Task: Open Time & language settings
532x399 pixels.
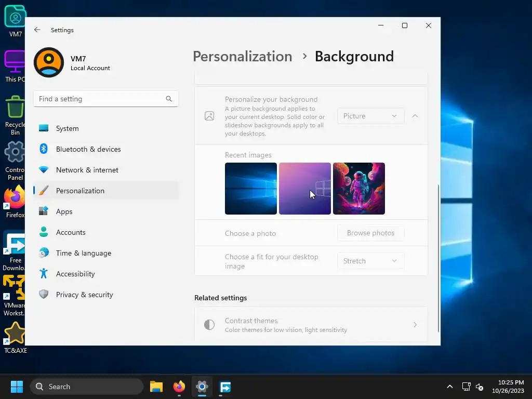Action: [106, 253]
